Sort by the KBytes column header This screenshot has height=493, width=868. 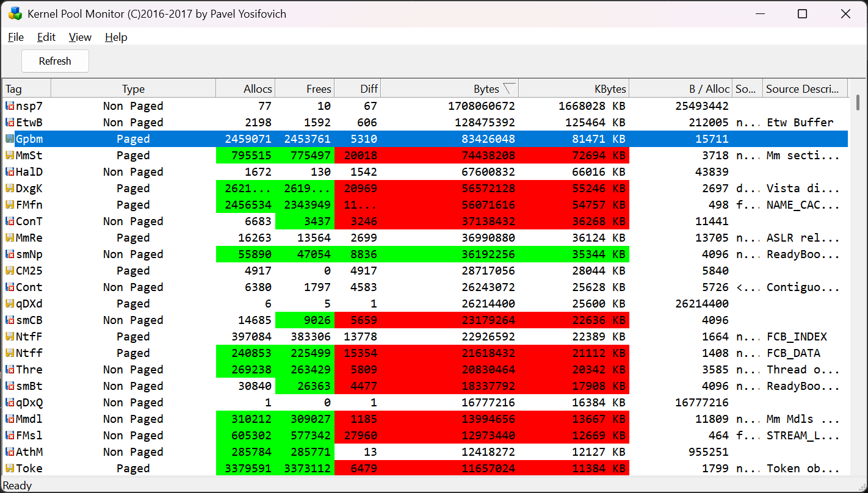pyautogui.click(x=573, y=89)
